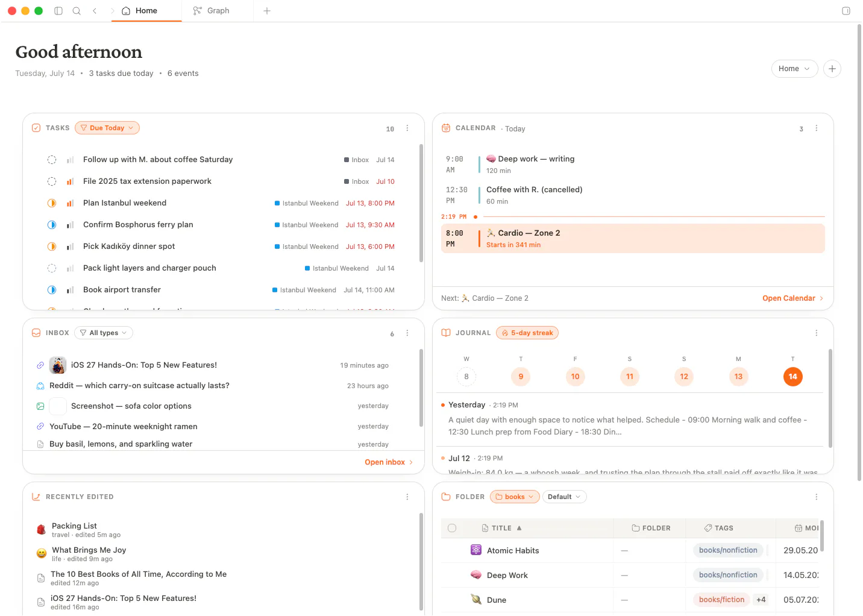Open search via magnifier icon
The image size is (863, 616).
point(77,11)
